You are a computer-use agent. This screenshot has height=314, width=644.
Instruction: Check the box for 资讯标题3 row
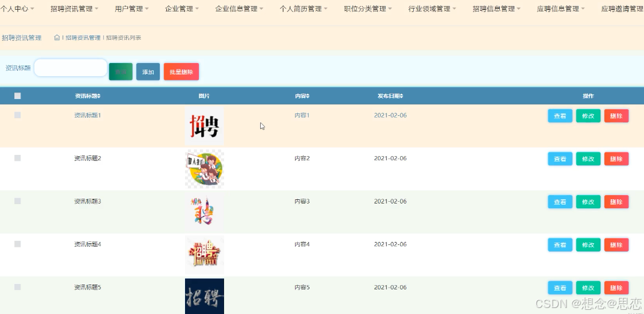coord(17,201)
